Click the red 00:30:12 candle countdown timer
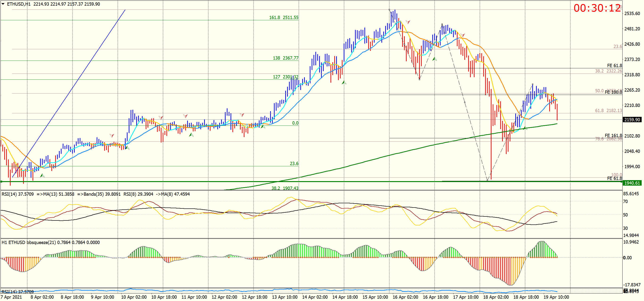This screenshot has height=301, width=644. click(x=597, y=8)
